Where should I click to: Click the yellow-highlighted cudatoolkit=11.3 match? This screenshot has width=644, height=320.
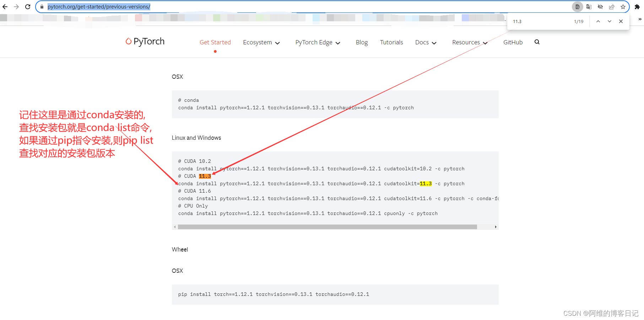(x=426, y=183)
